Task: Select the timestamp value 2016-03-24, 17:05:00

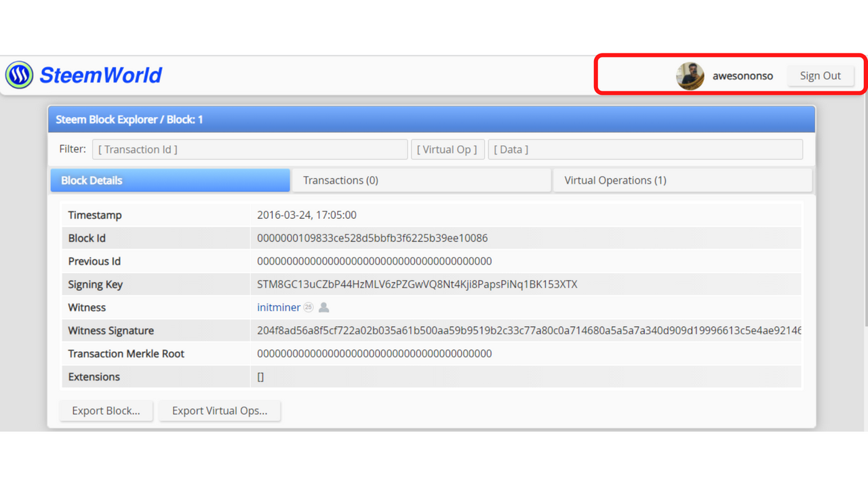Action: coord(307,215)
